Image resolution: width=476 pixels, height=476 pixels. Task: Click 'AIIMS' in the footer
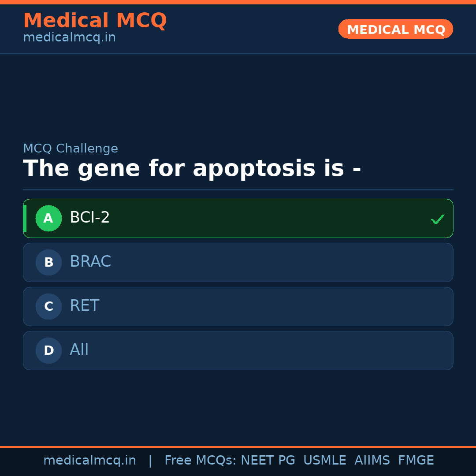pyautogui.click(x=372, y=461)
